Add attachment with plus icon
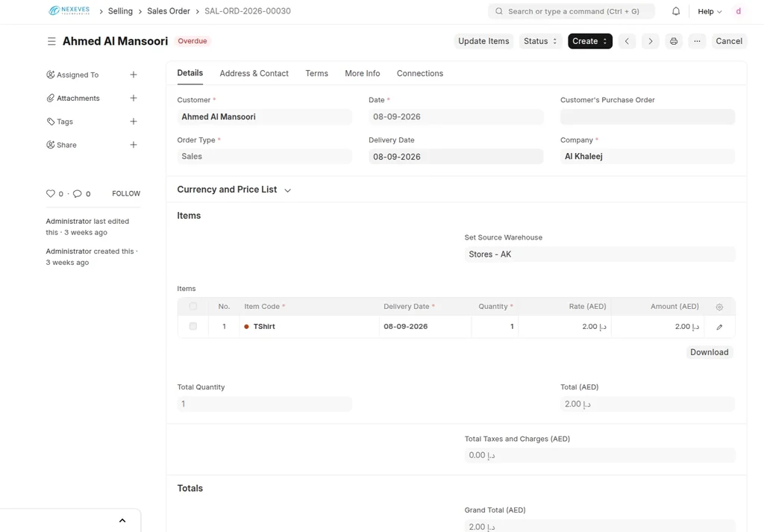The width and height of the screenshot is (764, 532). pos(134,98)
